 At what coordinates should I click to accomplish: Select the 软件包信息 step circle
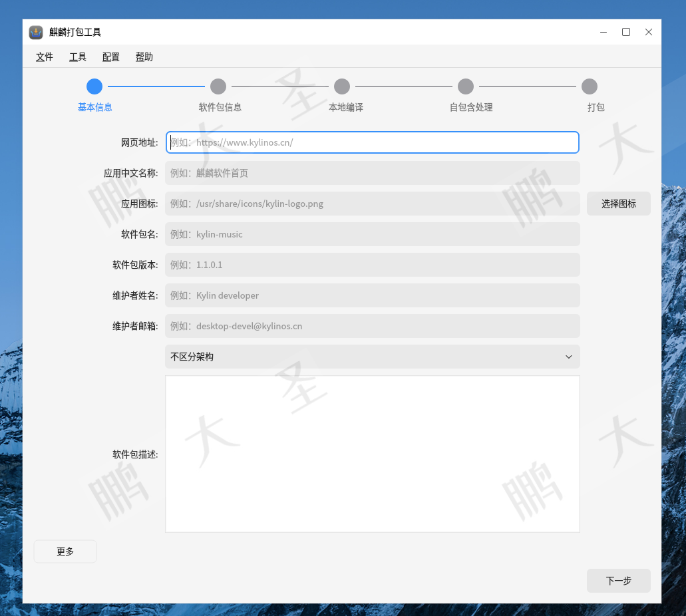[218, 86]
